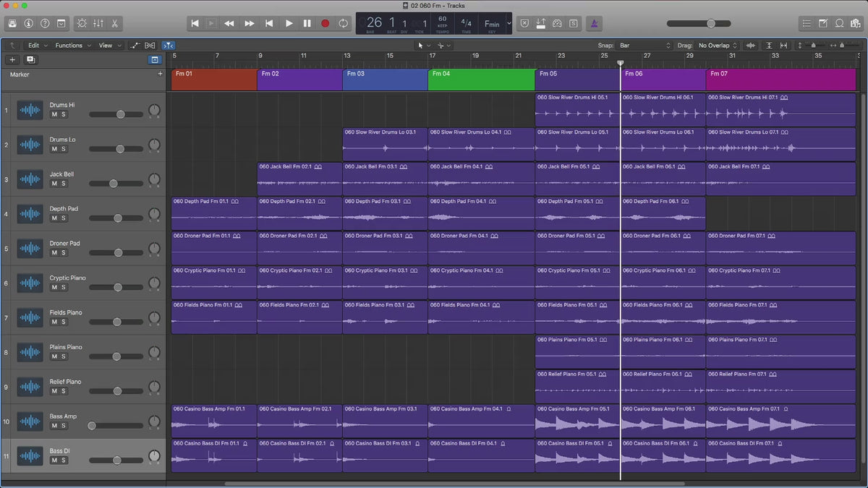868x488 pixels.
Task: Solo the Jack Bell track
Action: tap(64, 184)
